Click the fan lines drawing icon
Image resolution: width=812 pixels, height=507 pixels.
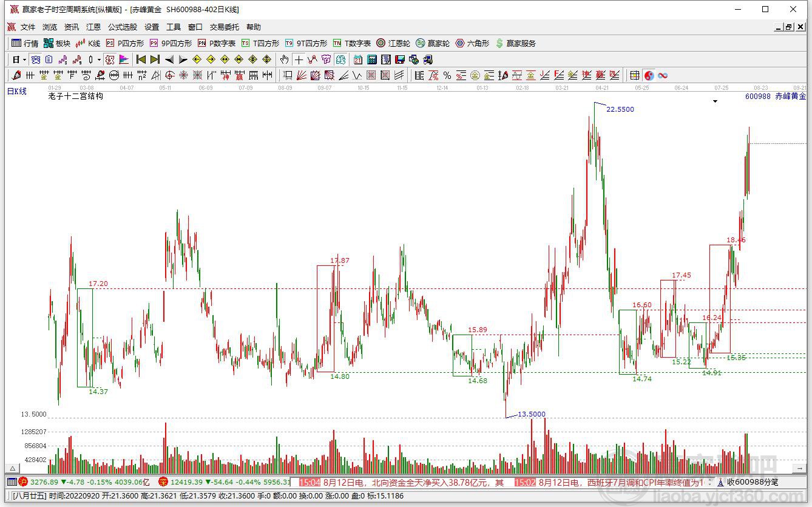[x=301, y=75]
